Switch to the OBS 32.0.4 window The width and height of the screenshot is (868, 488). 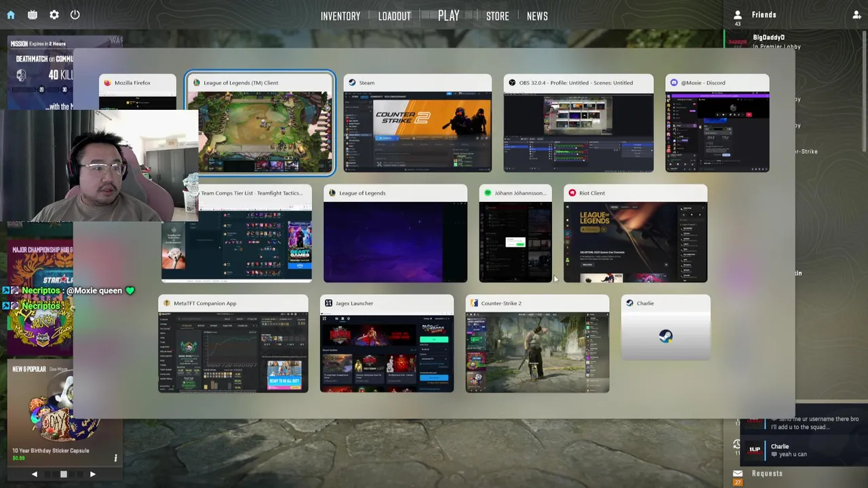578,123
